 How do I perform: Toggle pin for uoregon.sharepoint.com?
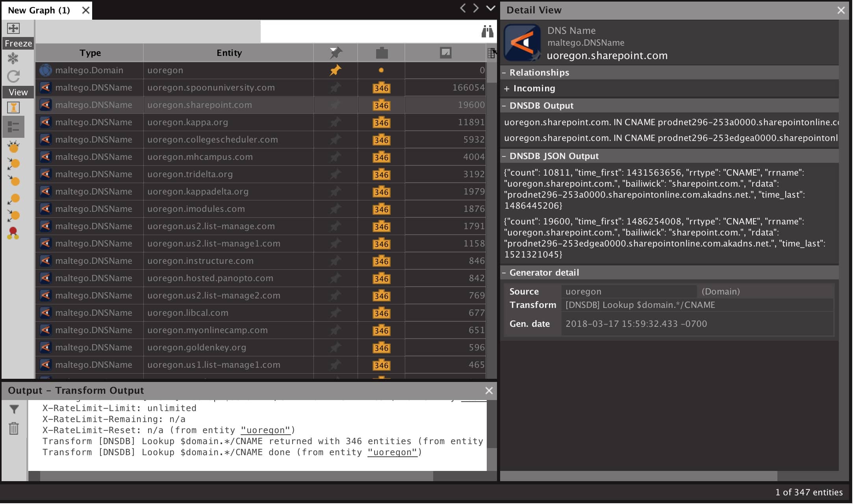pos(336,105)
